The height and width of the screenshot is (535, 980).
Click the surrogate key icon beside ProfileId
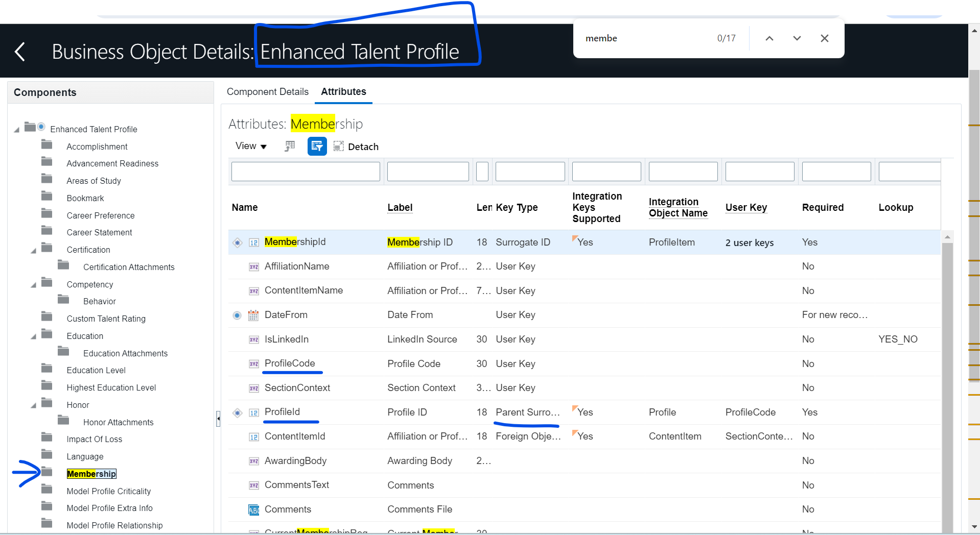[x=237, y=412]
